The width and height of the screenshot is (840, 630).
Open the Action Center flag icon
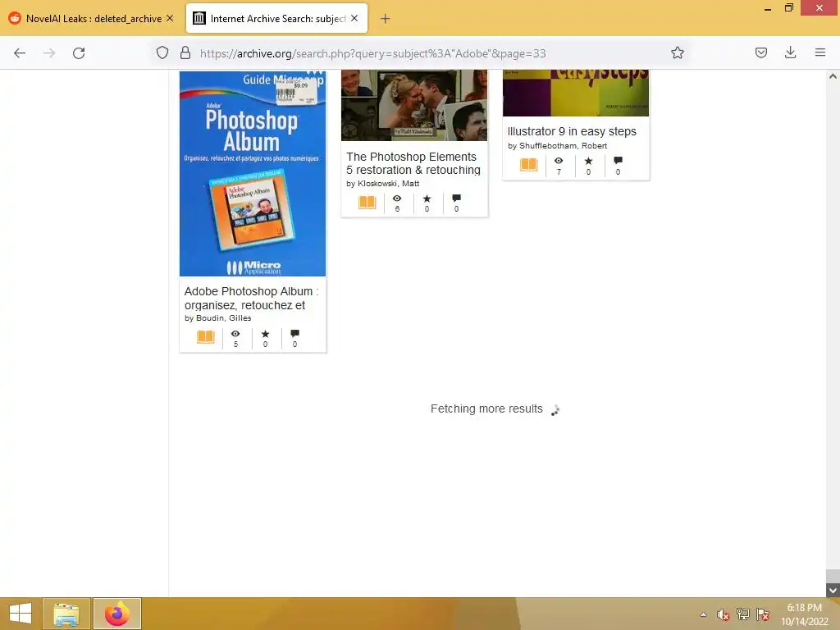[763, 614]
